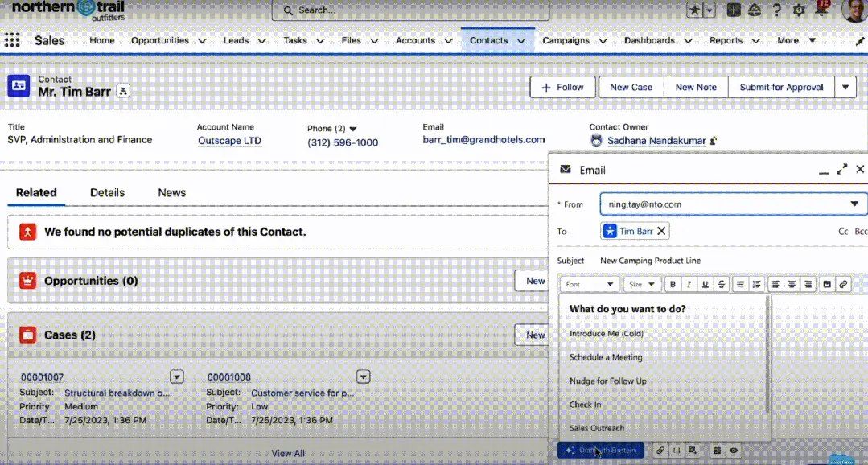Go to the Home tab
868x465 pixels.
pos(102,40)
